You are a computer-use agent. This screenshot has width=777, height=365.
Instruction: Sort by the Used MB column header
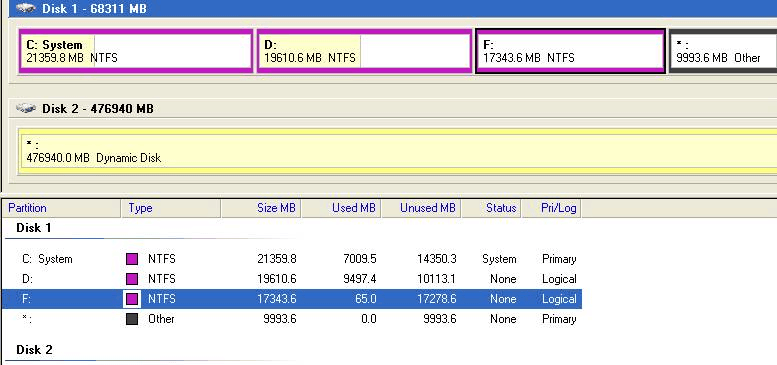[x=341, y=208]
